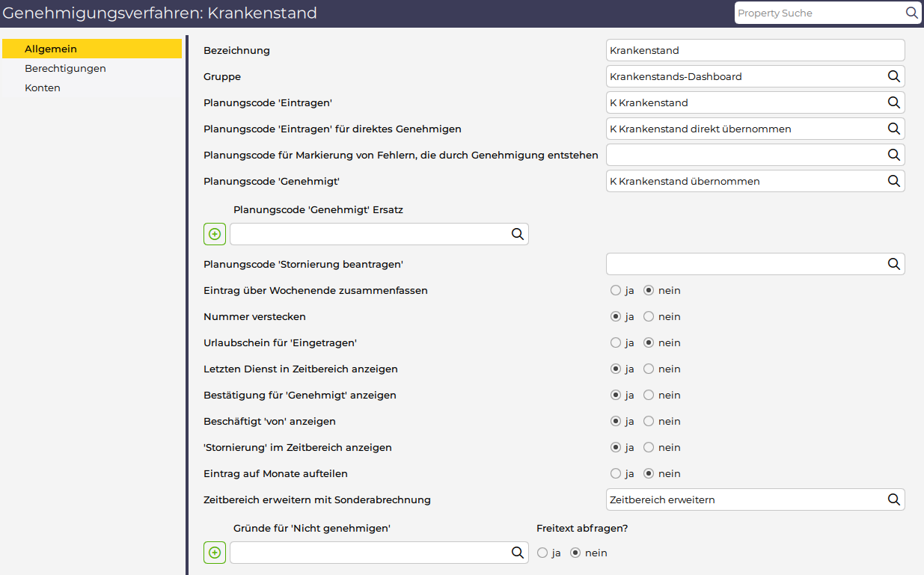Add a reason for 'Nicht genehmigen' via plus

tap(215, 553)
